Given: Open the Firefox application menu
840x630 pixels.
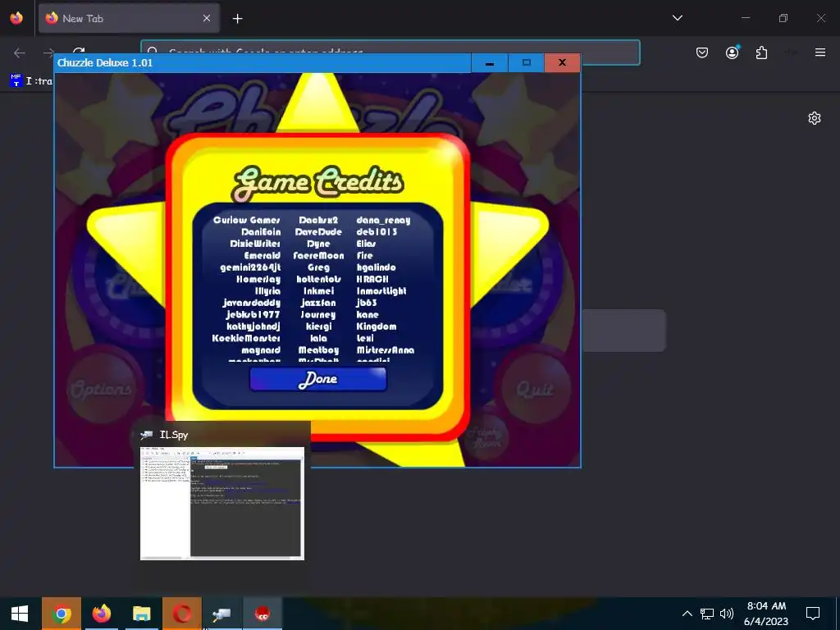Looking at the screenshot, I should 820,52.
